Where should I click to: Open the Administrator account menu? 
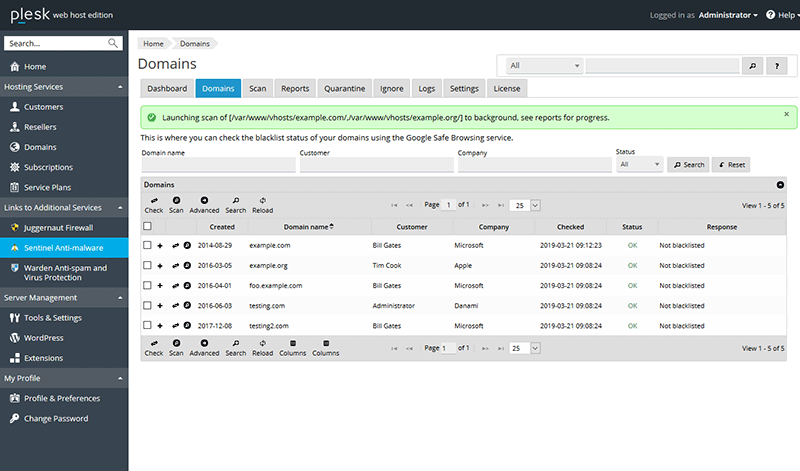728,15
